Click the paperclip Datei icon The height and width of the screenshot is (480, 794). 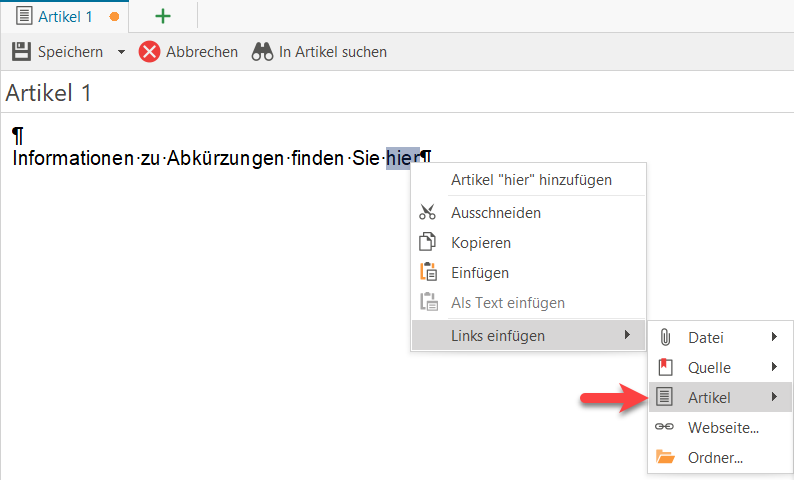pos(665,338)
